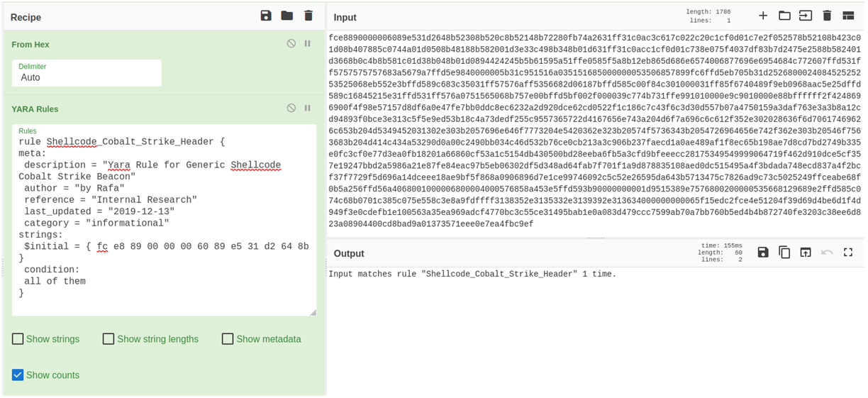The image size is (868, 398).
Task: Clear the recipe with the trash icon
Action: tap(308, 16)
